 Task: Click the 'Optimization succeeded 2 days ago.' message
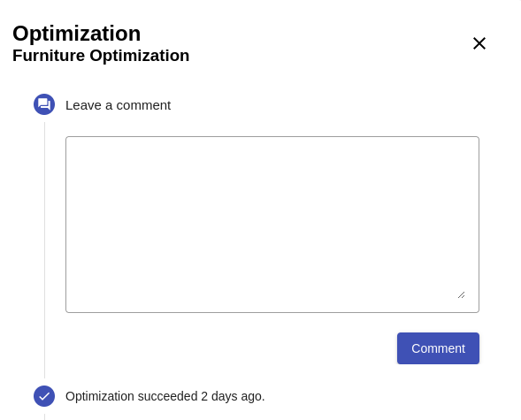pyautogui.click(x=165, y=396)
